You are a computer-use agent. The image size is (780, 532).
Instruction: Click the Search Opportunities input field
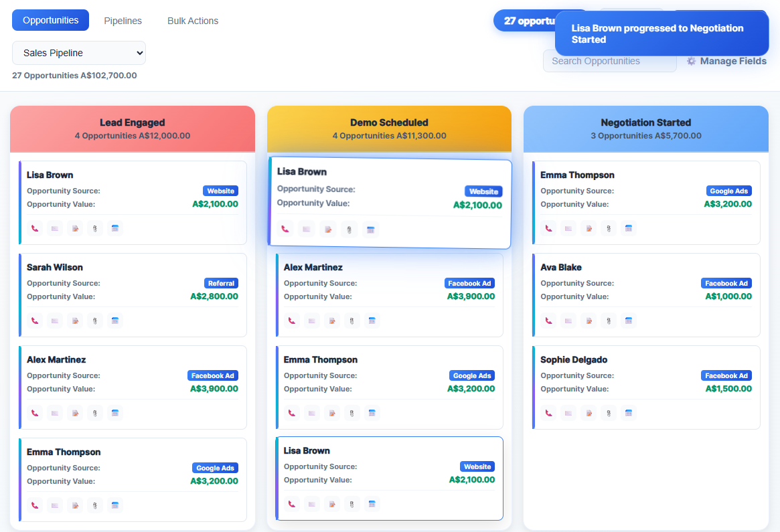point(609,61)
